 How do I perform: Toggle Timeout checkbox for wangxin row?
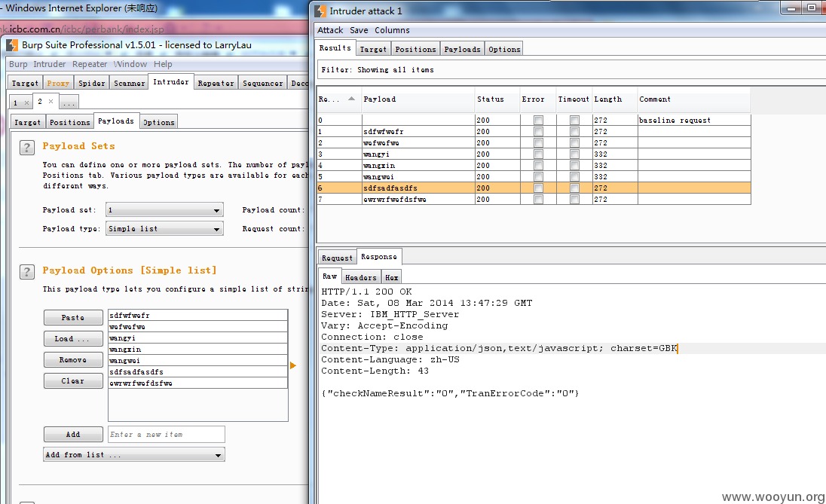coord(574,166)
